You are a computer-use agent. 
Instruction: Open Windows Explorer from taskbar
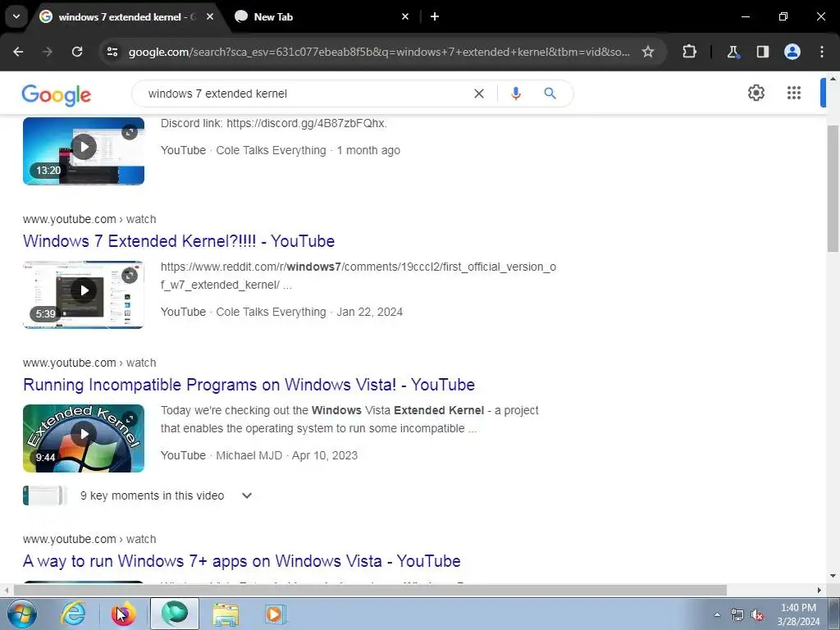pos(226,614)
